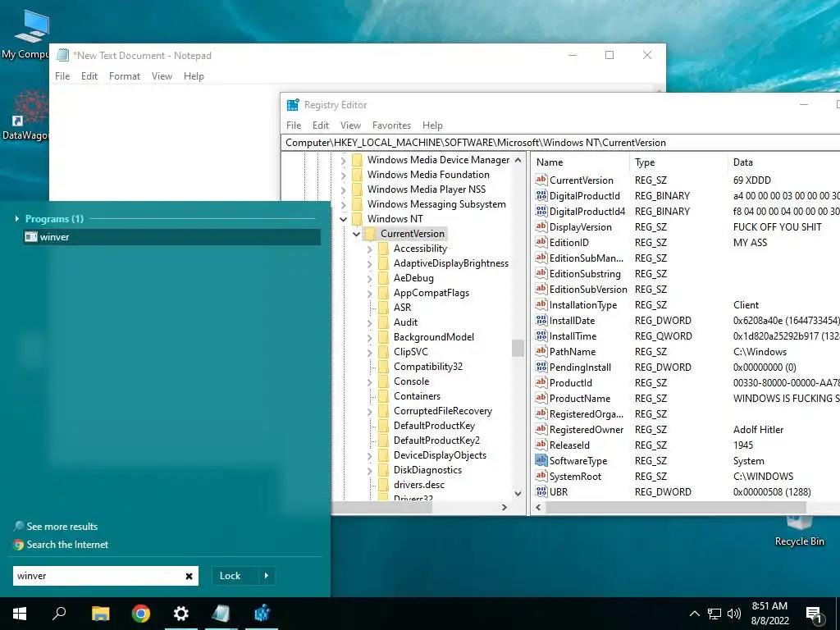Click the tree pane scroll down arrow
Screen dimensions: 840x630
tap(518, 493)
